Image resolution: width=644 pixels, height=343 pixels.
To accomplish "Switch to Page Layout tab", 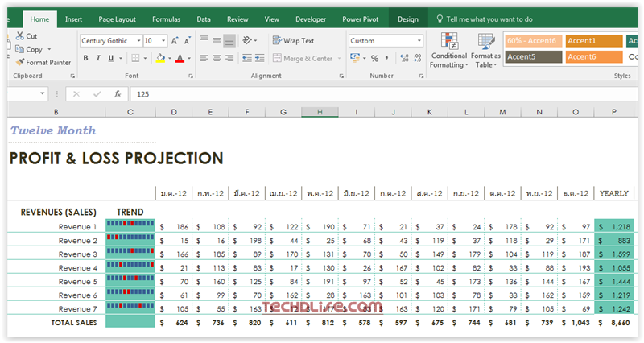I will 117,19.
